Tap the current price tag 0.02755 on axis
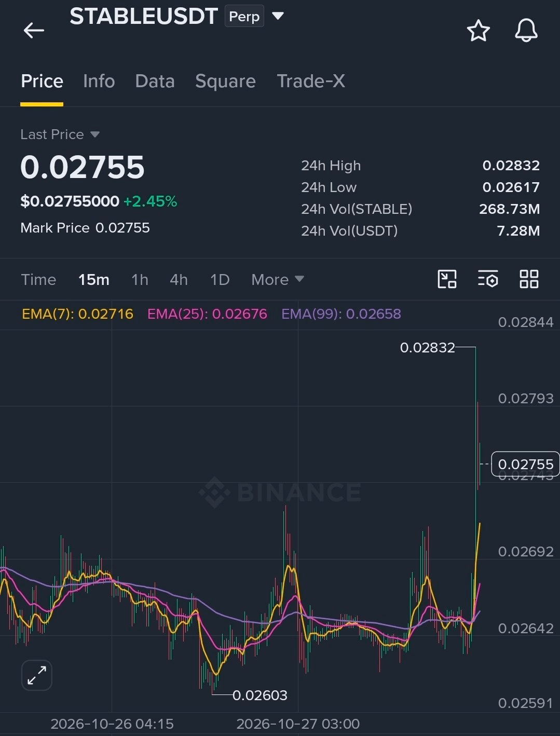This screenshot has height=736, width=560. click(x=525, y=464)
